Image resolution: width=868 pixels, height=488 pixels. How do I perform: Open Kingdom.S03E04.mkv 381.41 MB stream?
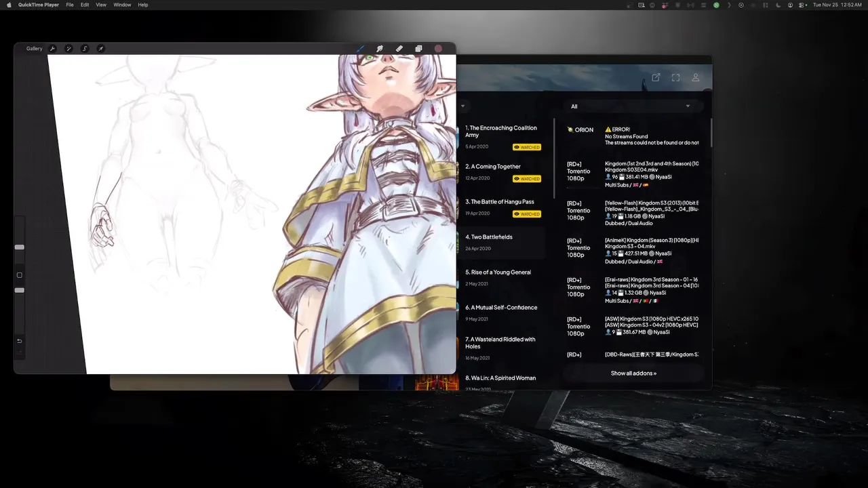pos(632,174)
